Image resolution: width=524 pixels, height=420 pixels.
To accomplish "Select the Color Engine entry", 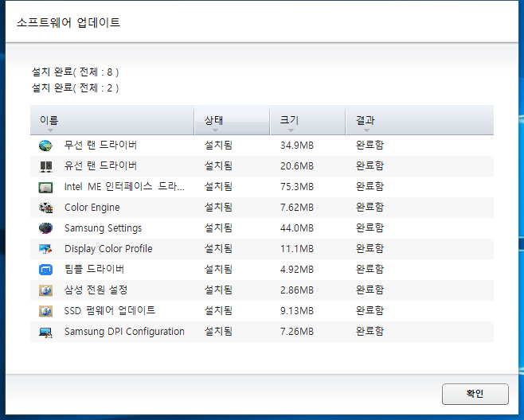I will click(x=92, y=208).
